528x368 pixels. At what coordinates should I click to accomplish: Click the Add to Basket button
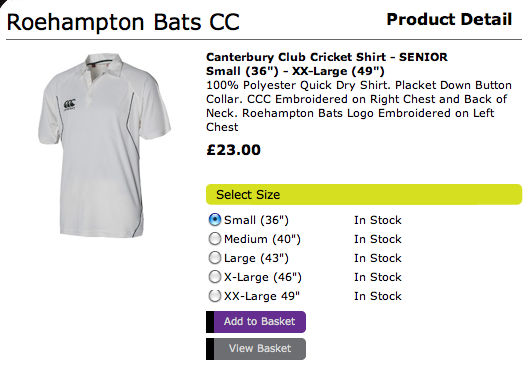256,322
